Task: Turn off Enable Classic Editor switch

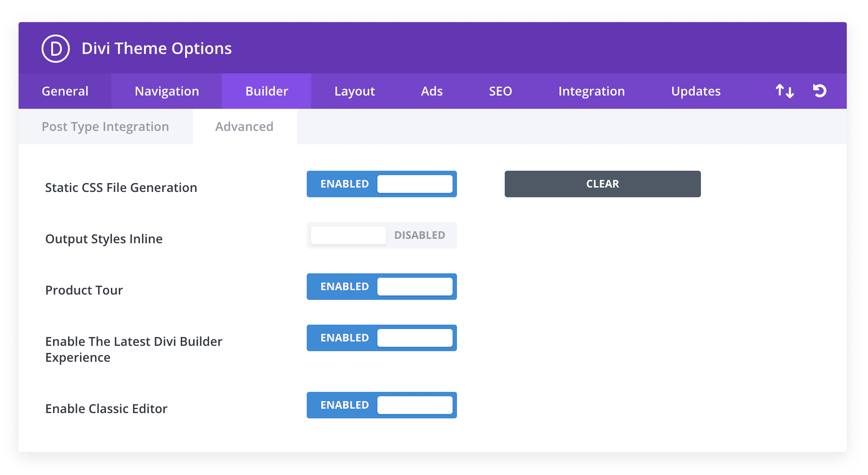Action: 381,405
